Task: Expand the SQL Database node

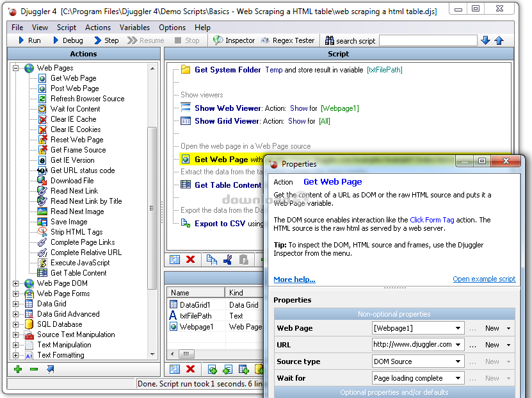Action: [15, 324]
